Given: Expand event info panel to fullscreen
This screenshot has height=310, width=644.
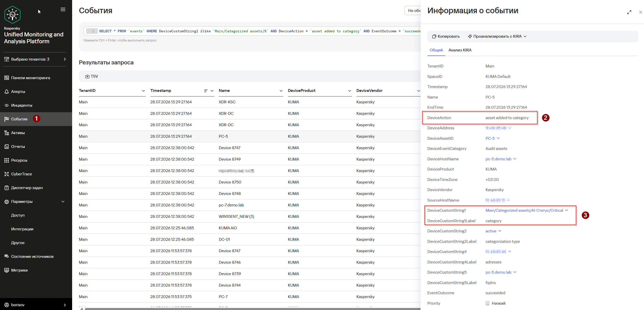Looking at the screenshot, I should [x=629, y=12].
